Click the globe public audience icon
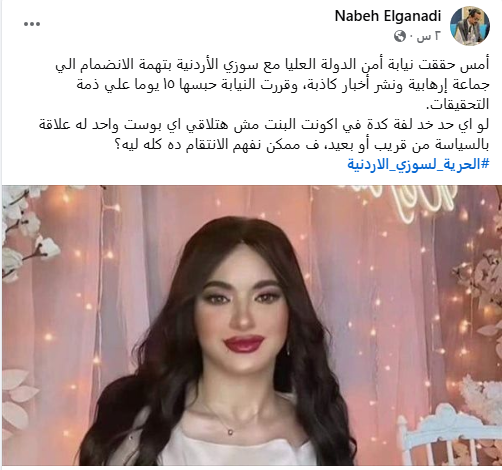502x470 pixels. point(399,36)
